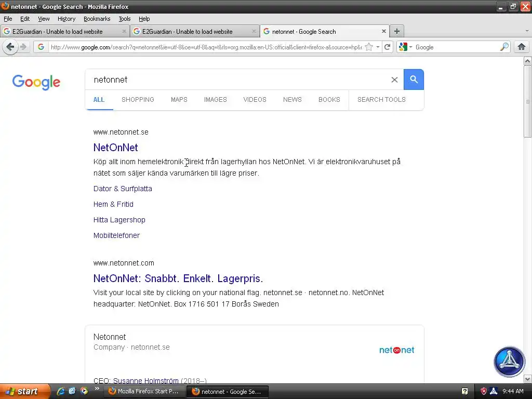Open the list all tabs dropdown
Viewport: 532px width, 399px height.
(x=527, y=31)
